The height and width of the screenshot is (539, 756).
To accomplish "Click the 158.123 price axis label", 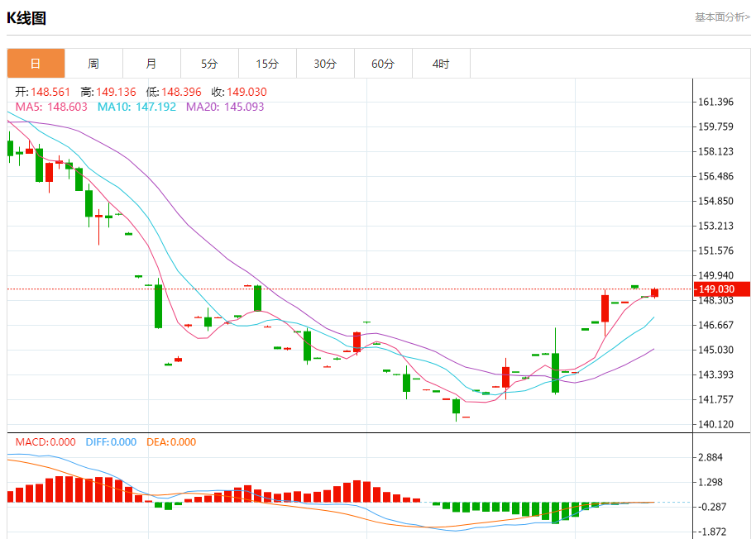I will [715, 152].
